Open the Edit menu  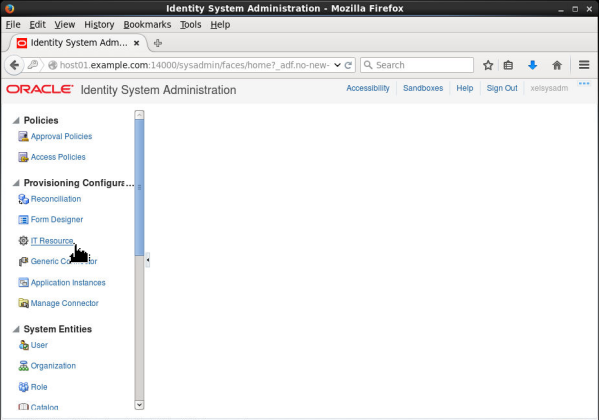(x=37, y=25)
